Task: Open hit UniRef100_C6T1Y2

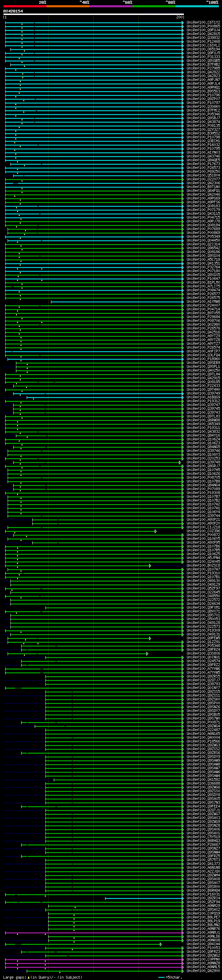Action: tap(203, 23)
